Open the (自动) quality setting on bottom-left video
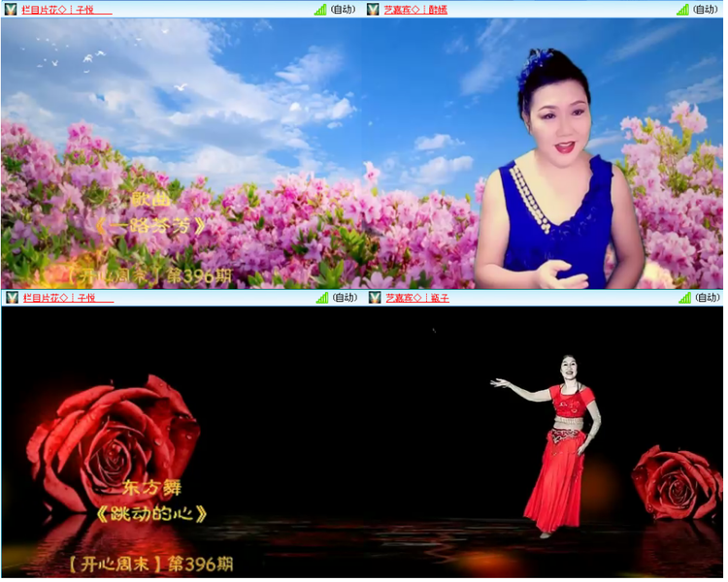This screenshot has width=728, height=582. pos(344,297)
